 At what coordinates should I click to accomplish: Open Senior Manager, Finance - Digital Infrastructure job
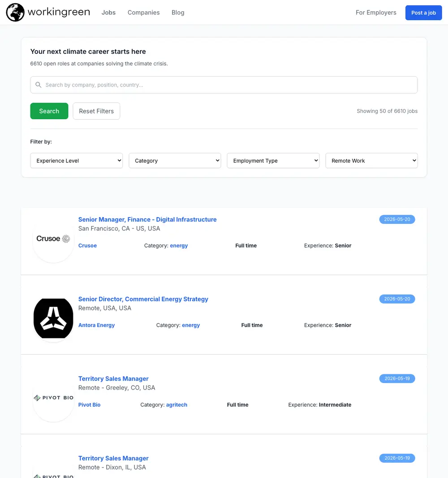pos(147,219)
